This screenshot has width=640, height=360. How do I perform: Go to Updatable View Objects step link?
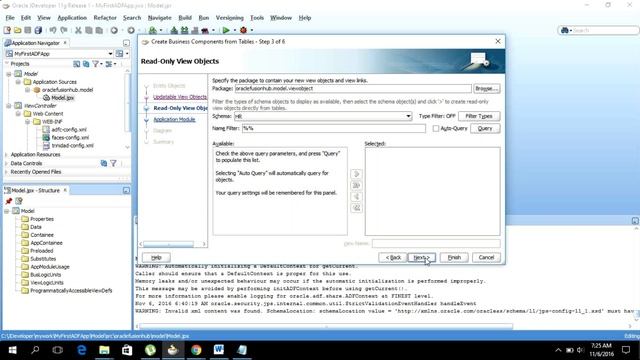[180, 97]
